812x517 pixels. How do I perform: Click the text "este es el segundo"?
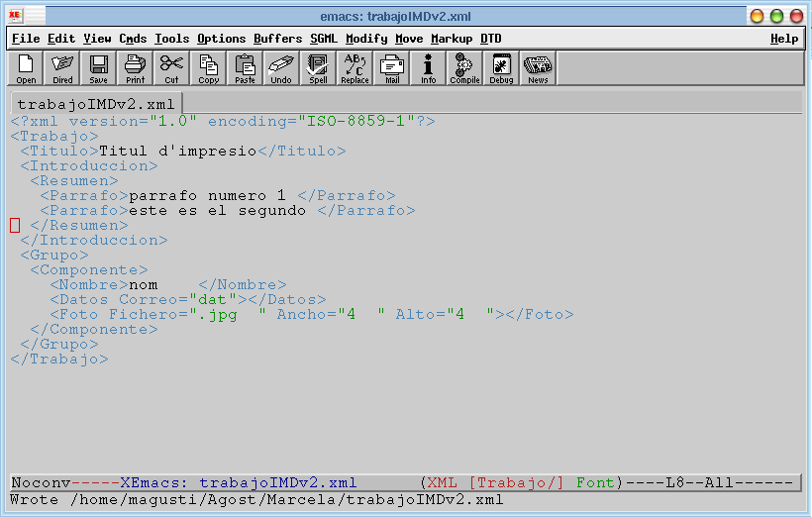[x=217, y=211]
